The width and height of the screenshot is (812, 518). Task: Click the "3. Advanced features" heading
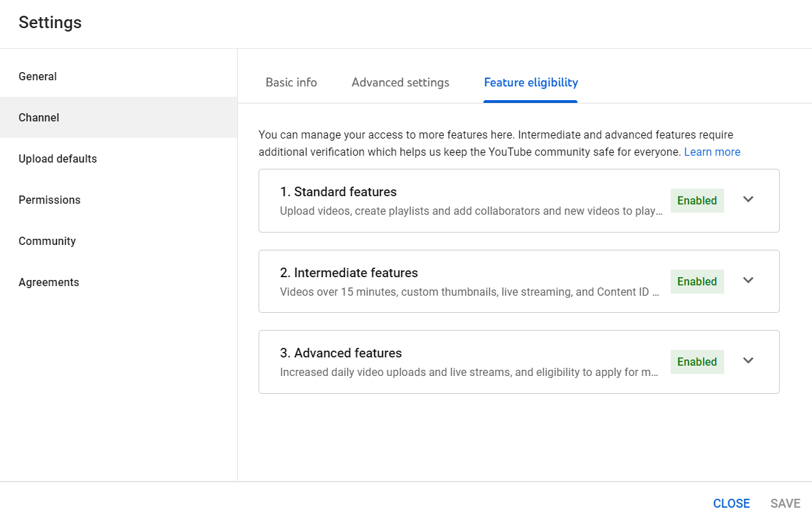[x=341, y=353]
